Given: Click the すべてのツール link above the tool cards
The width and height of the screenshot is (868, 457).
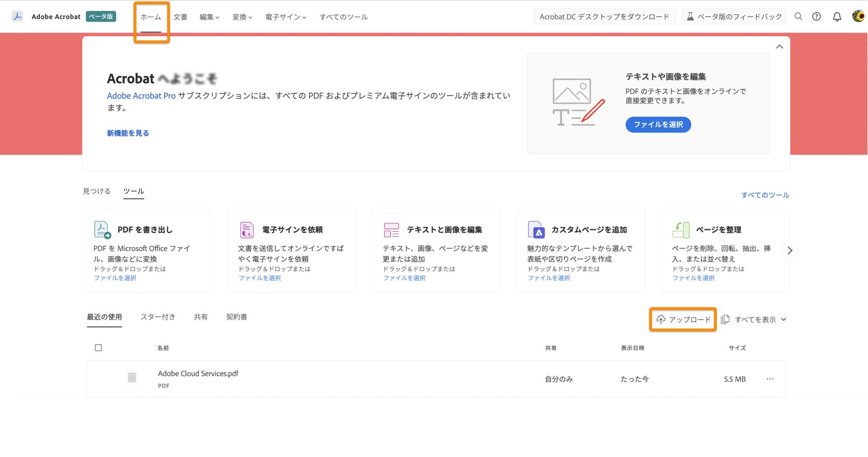Looking at the screenshot, I should tap(765, 195).
